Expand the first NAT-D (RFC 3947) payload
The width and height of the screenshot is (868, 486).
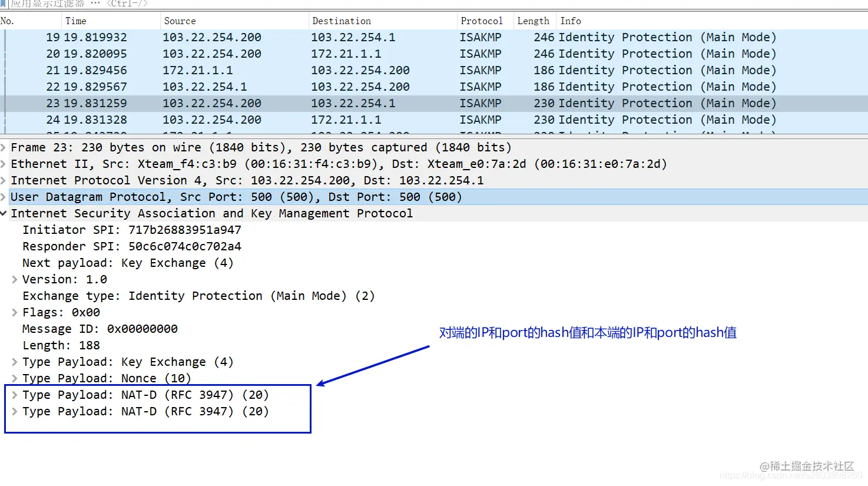pos(15,395)
